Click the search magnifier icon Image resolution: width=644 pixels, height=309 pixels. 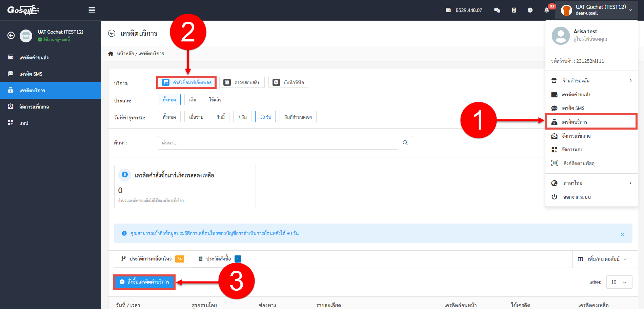click(405, 143)
